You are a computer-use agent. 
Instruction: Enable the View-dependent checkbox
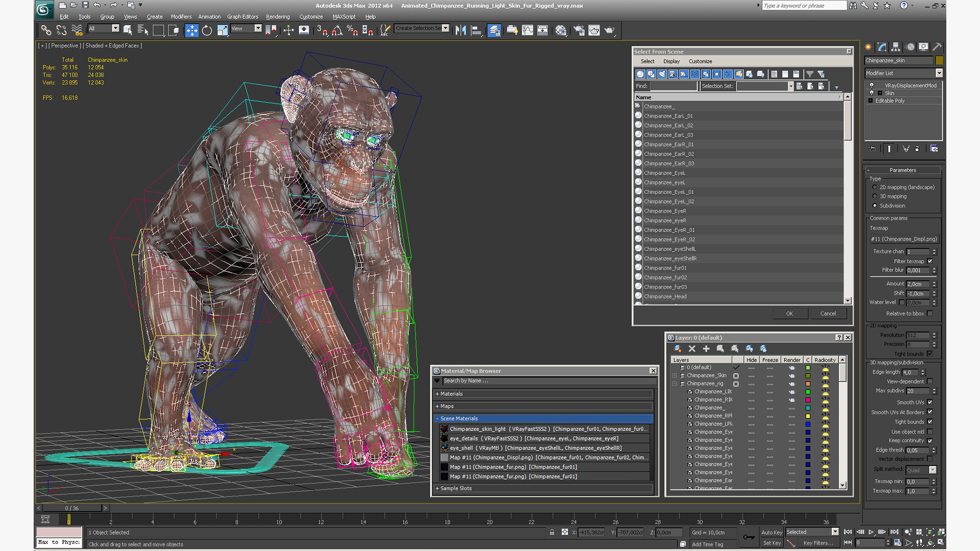(929, 381)
